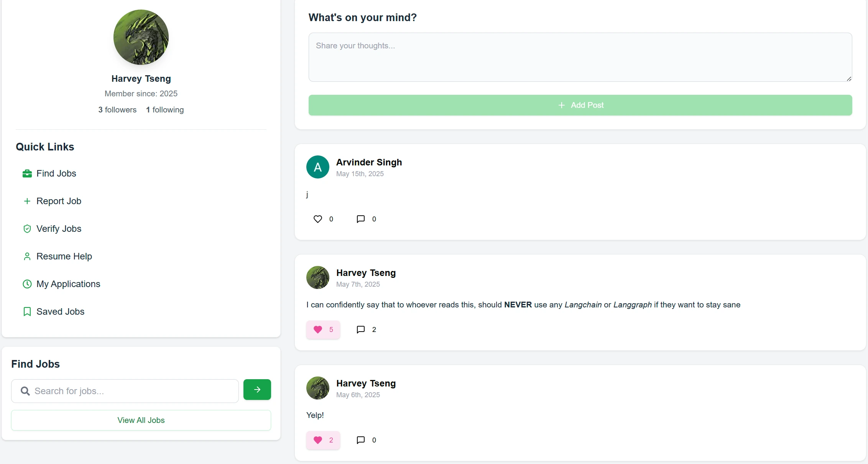Click the magnifier icon in the job search bar
868x464 pixels.
click(x=25, y=391)
